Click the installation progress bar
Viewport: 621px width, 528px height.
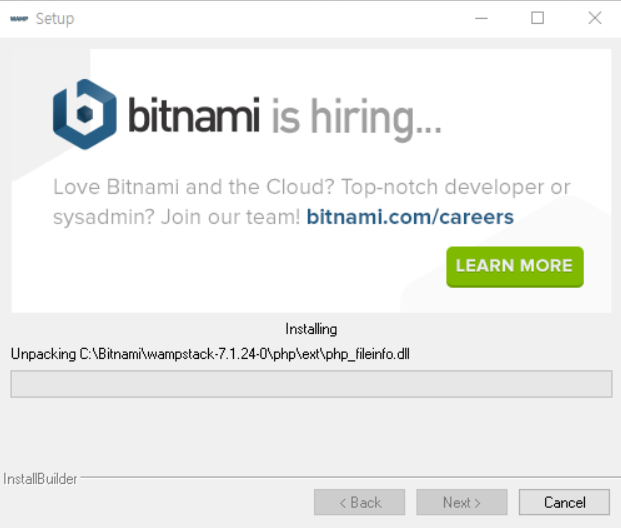pyautogui.click(x=311, y=384)
